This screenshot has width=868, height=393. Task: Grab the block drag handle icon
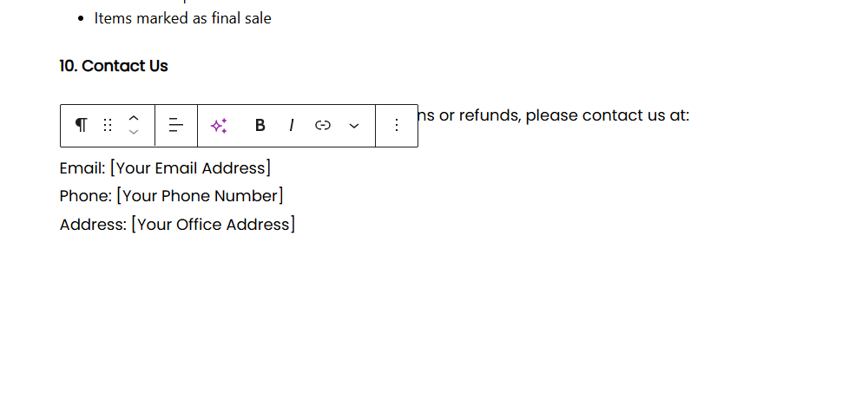pos(108,125)
